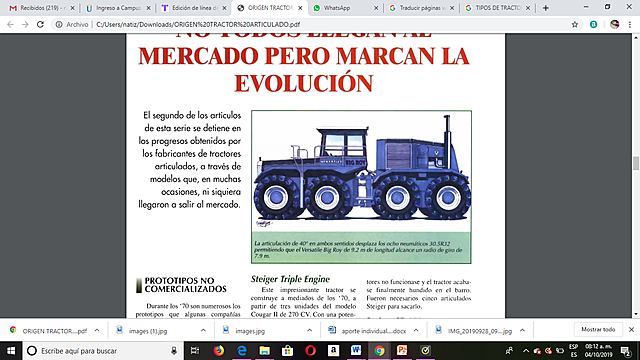The height and width of the screenshot is (360, 640).
Task: Expand options for images.jpg download
Action: pyautogui.click(x=309, y=330)
